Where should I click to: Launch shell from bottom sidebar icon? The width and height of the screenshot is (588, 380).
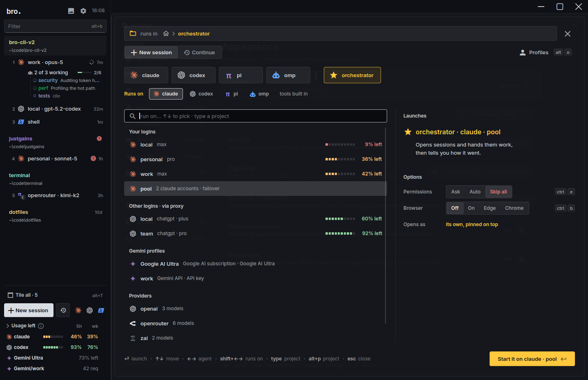tap(101, 311)
